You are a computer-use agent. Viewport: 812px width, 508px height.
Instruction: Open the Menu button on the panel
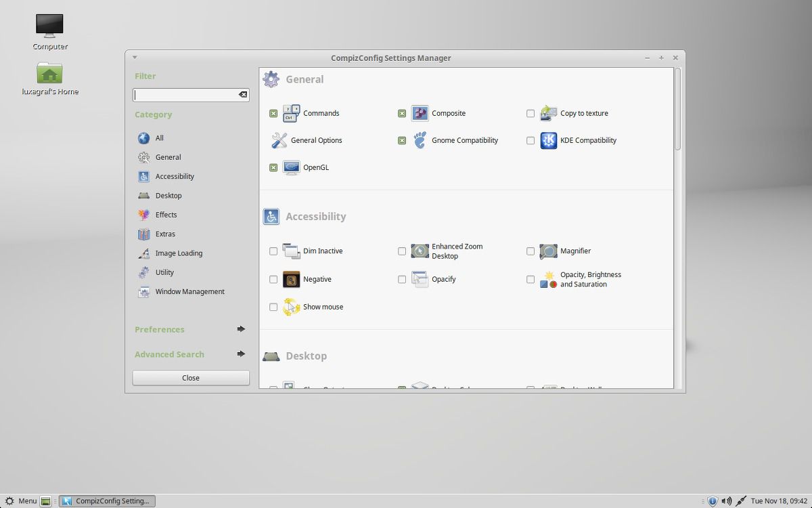click(20, 501)
